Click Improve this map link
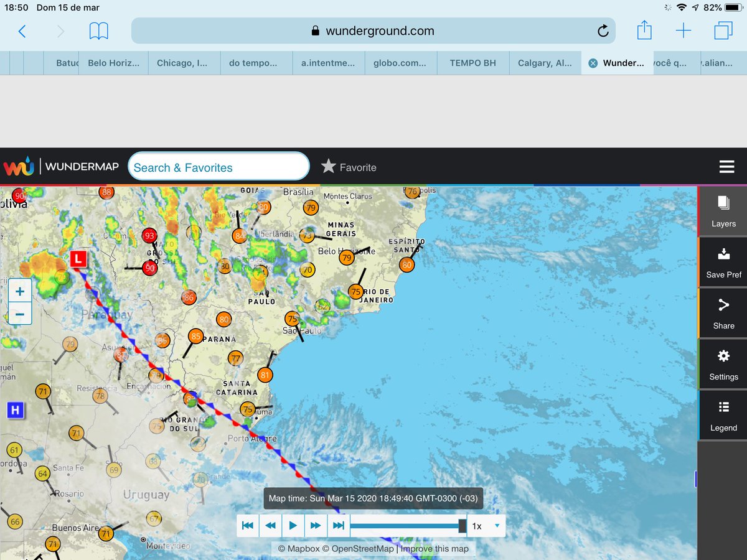 tap(434, 548)
